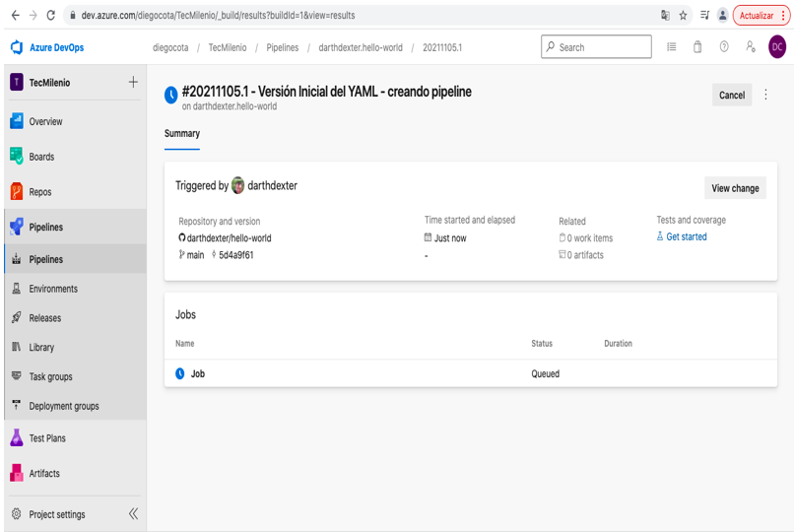The image size is (794, 532).
Task: Click the Name column header
Action: [185, 343]
